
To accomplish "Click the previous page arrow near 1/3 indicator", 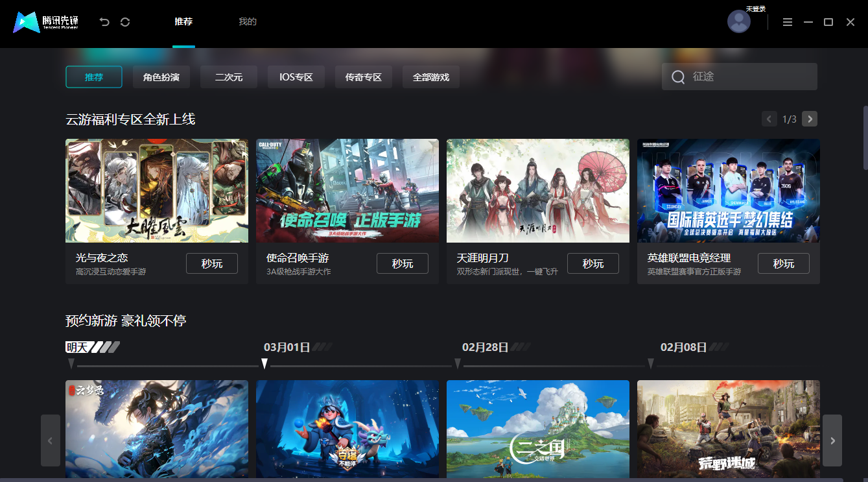I will 769,119.
